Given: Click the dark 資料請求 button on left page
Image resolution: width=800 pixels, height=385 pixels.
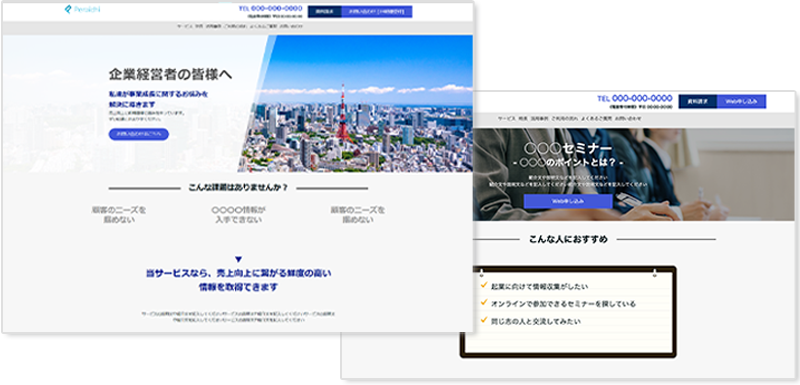Looking at the screenshot, I should click(x=325, y=12).
